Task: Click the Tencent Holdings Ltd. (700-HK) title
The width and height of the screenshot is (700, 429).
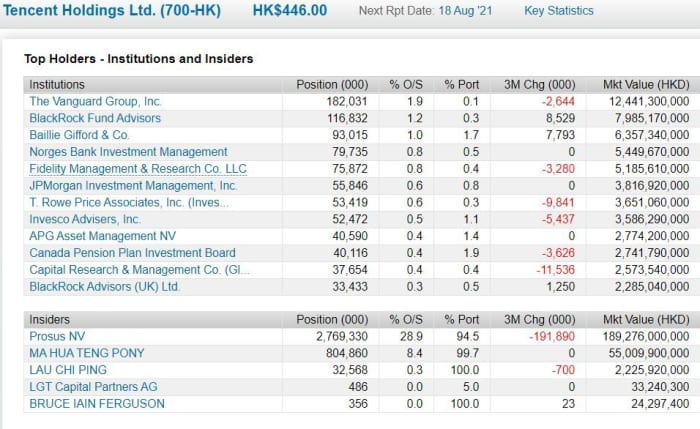Action: (112, 10)
